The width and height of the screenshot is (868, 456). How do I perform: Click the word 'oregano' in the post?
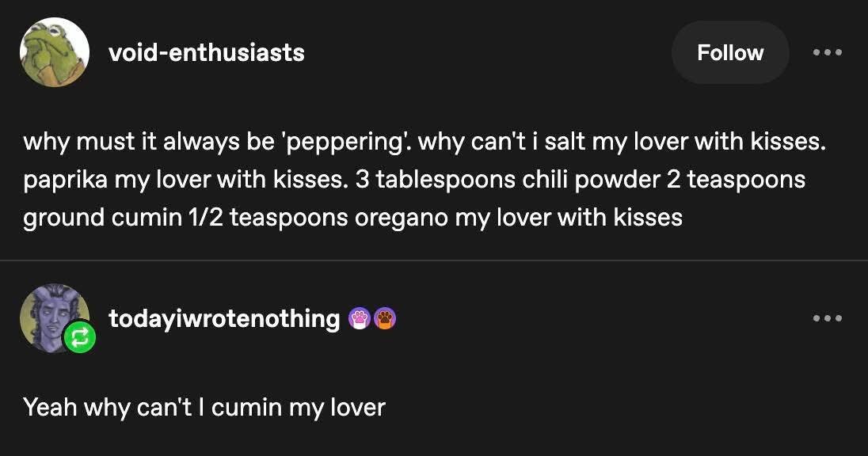click(x=401, y=217)
